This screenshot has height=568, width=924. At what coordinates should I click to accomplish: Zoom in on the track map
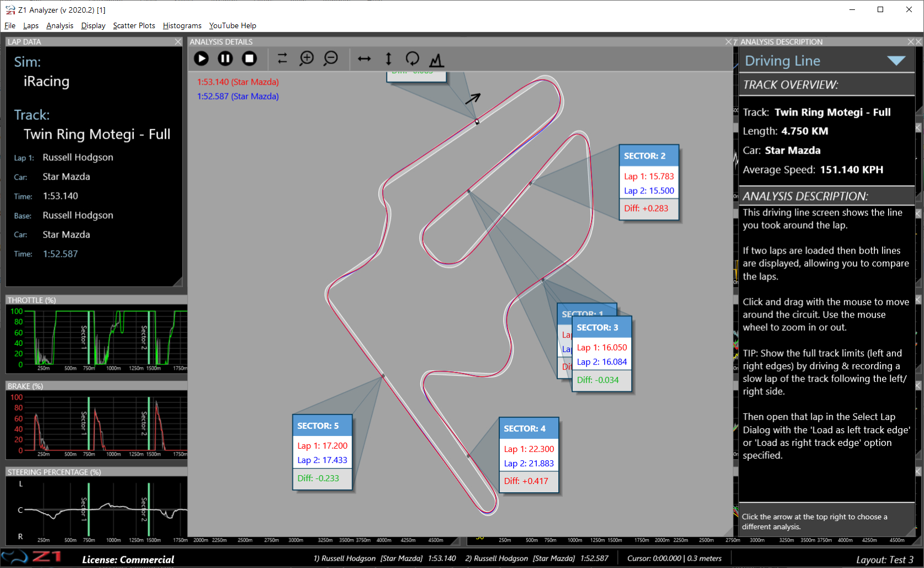pyautogui.click(x=307, y=59)
